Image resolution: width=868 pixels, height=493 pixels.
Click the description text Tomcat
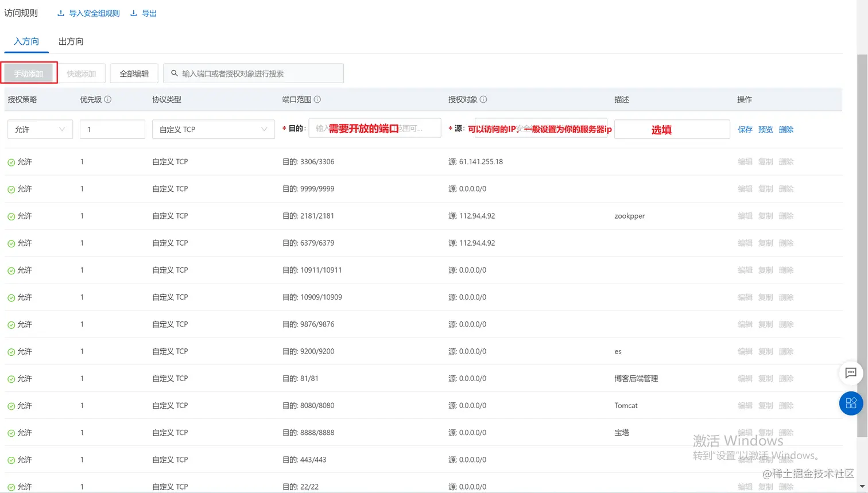coord(626,405)
